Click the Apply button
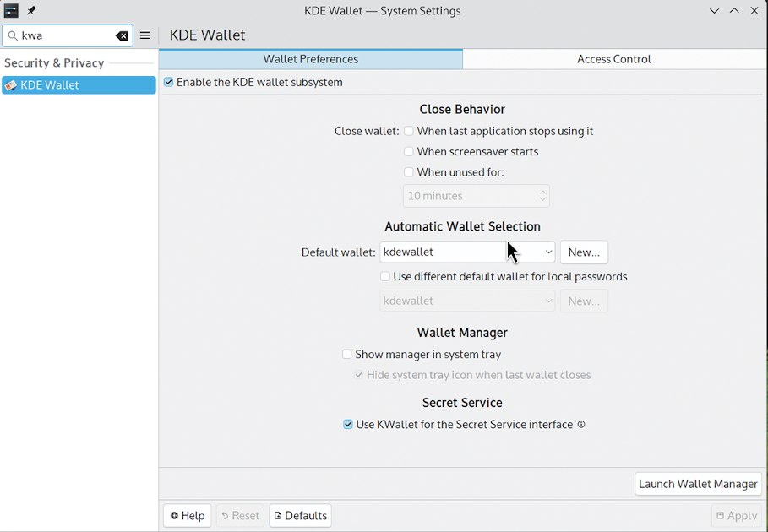 pyautogui.click(x=737, y=516)
